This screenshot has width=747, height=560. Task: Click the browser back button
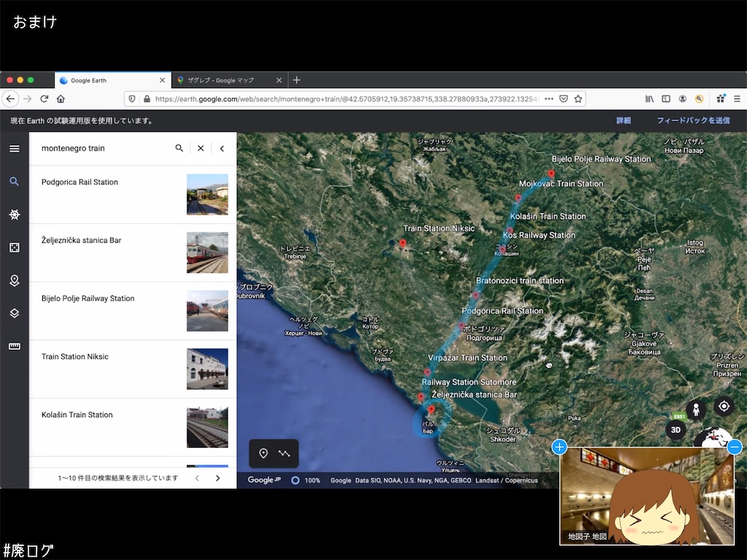click(x=10, y=99)
